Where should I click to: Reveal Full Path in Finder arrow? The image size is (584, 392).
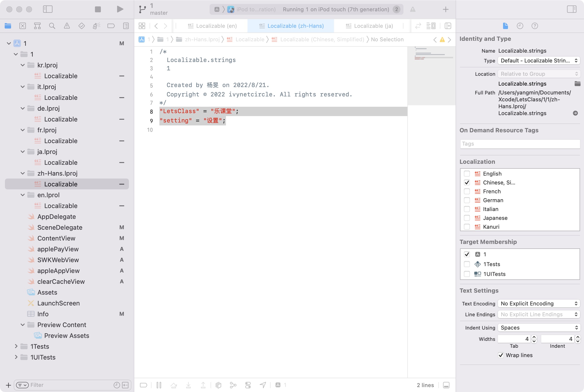pos(575,113)
